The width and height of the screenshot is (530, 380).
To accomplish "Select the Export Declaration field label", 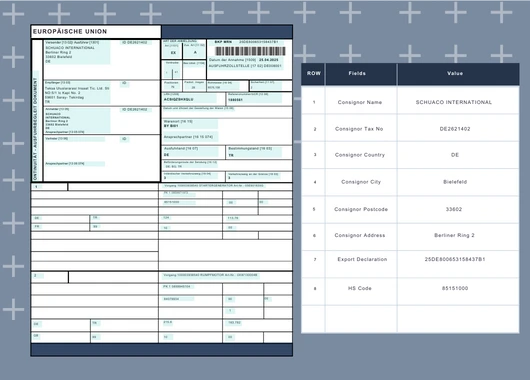I will (x=362, y=259).
